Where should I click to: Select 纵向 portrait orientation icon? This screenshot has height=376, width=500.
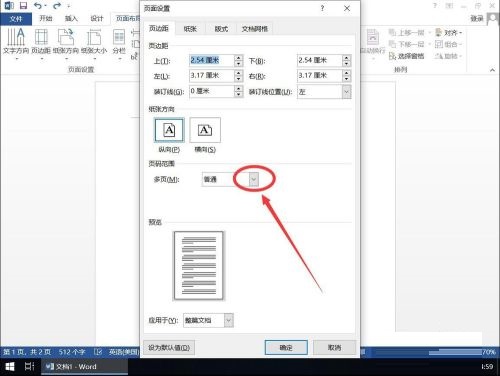[169, 130]
